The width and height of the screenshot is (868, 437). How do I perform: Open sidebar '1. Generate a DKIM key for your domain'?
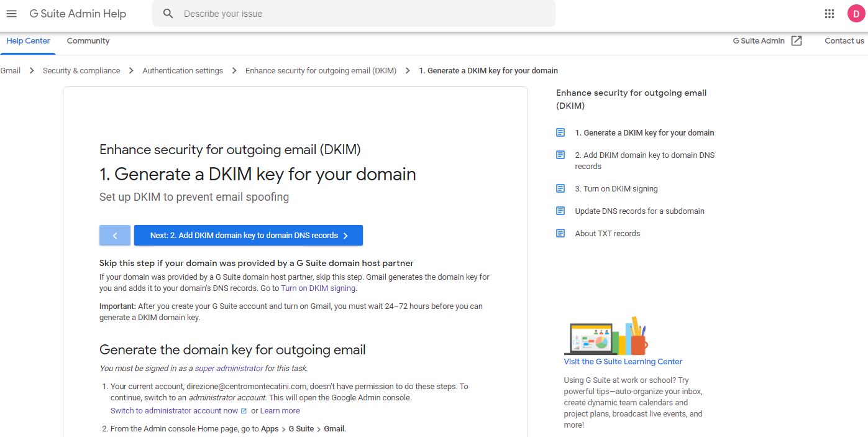pos(644,133)
